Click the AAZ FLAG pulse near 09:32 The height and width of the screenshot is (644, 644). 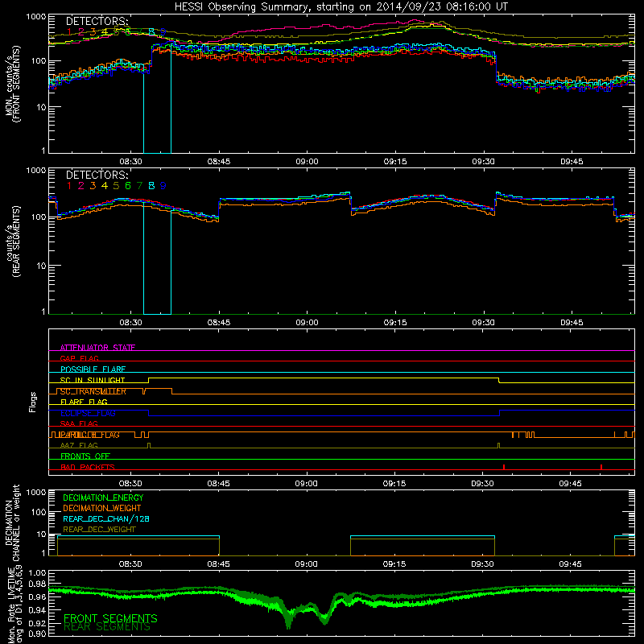pyautogui.click(x=498, y=446)
